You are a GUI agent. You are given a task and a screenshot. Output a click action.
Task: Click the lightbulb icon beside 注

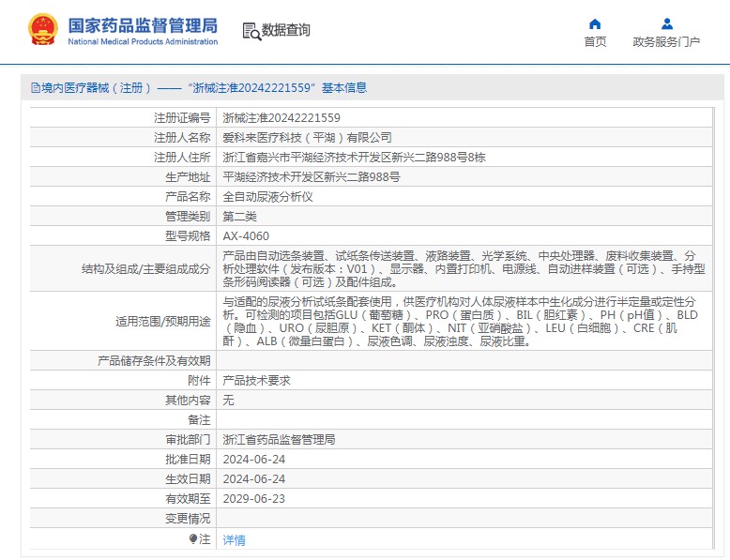tap(193, 539)
